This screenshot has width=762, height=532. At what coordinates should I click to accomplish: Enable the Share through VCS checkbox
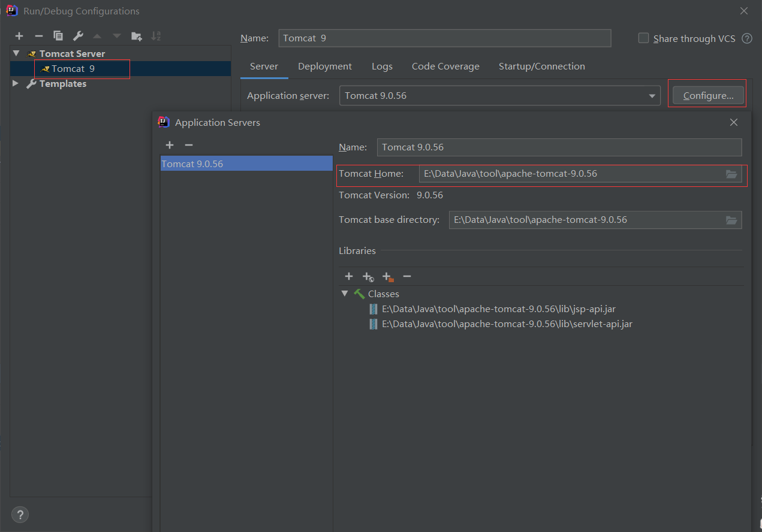pos(643,38)
